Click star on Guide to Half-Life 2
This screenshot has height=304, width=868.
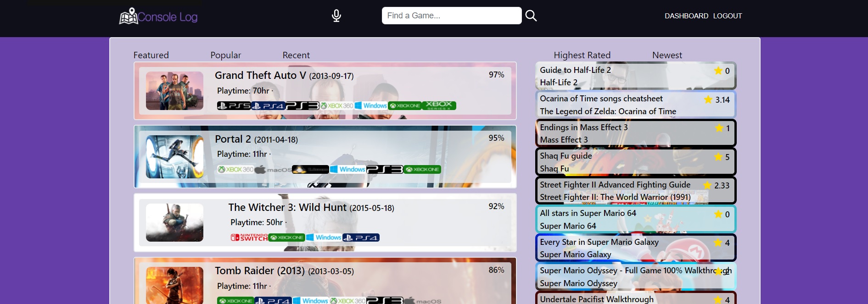point(718,71)
